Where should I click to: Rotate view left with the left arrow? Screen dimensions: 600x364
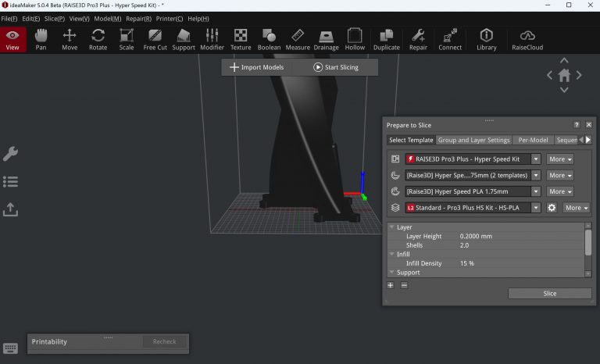point(549,76)
